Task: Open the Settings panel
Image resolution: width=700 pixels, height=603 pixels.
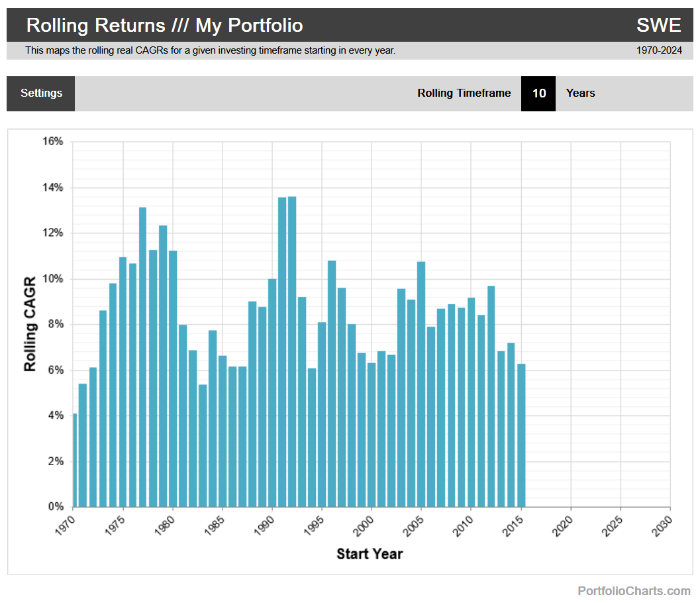Action: click(x=41, y=93)
